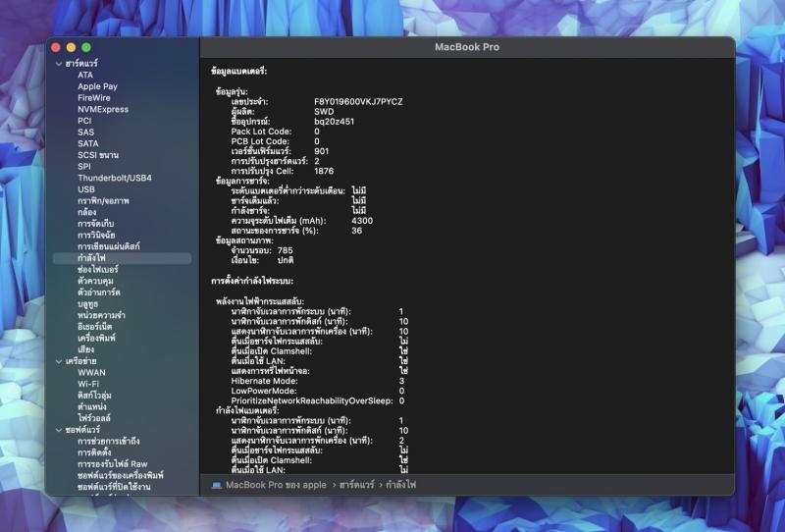
Task: Show the USB device information
Action: pyautogui.click(x=86, y=189)
